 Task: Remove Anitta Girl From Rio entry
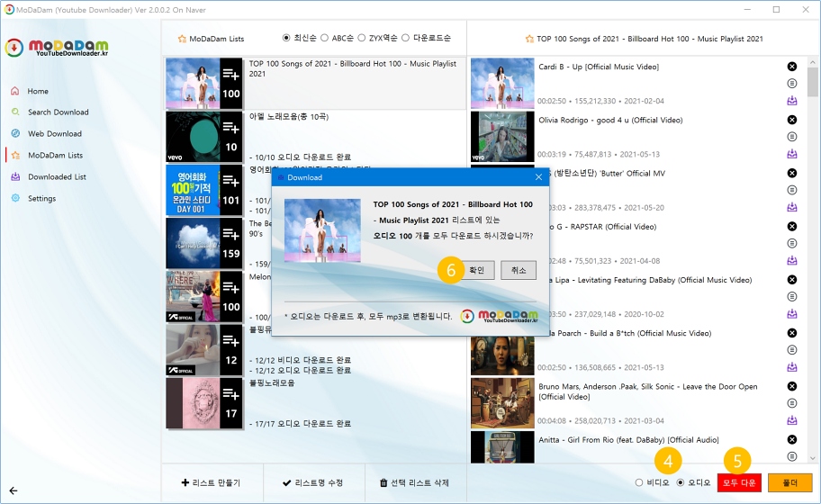792,439
